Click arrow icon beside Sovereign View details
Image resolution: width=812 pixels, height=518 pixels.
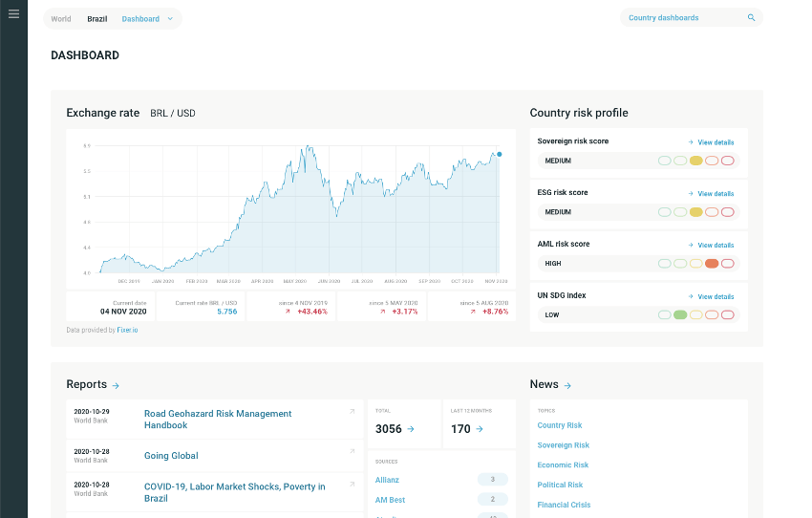coord(691,142)
